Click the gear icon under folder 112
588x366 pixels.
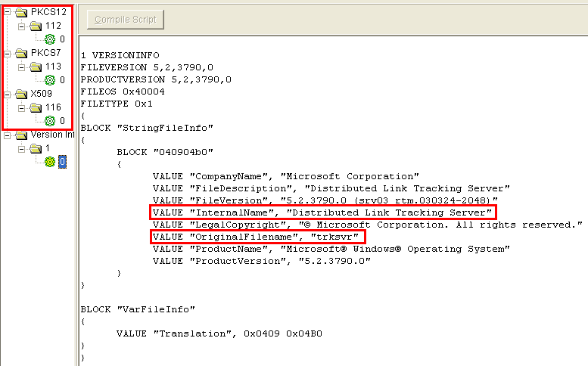(x=50, y=39)
